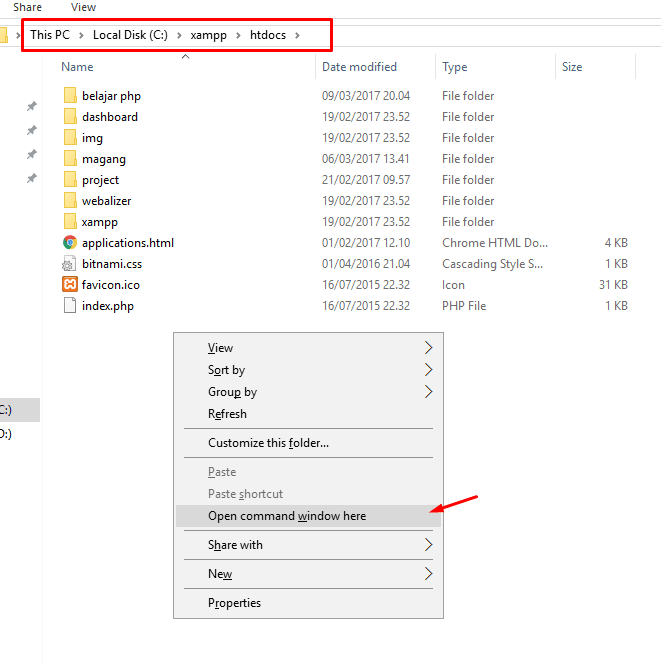Click the xampp folder icon in list
This screenshot has height=666, width=661.
[70, 222]
